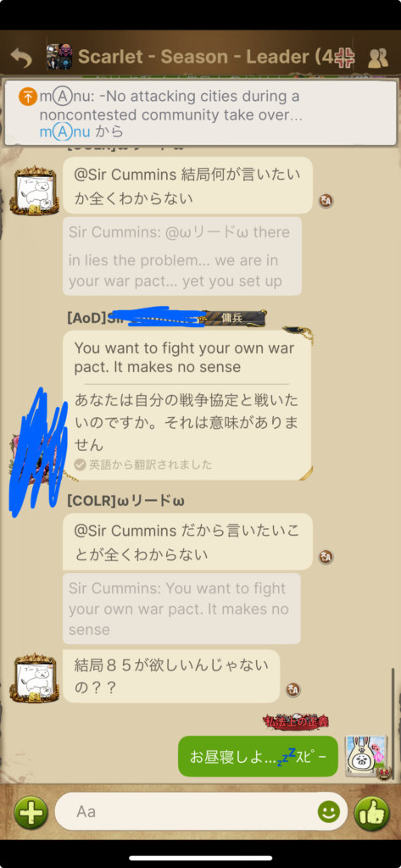This screenshot has height=868, width=401.
Task: Tap the green お昼寝しよ message bubble
Action: [x=258, y=756]
